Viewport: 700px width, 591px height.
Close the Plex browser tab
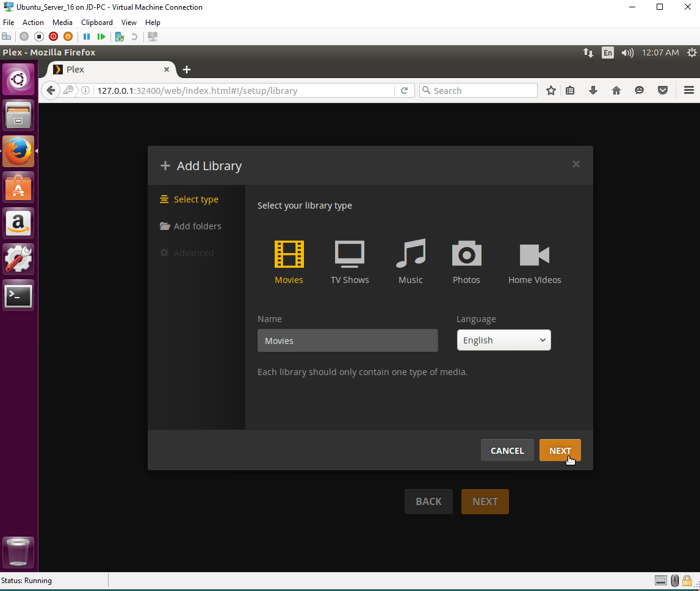[x=167, y=70]
